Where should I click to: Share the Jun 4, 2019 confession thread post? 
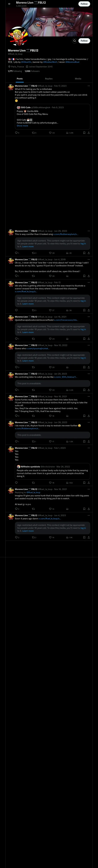[x=89, y=276]
